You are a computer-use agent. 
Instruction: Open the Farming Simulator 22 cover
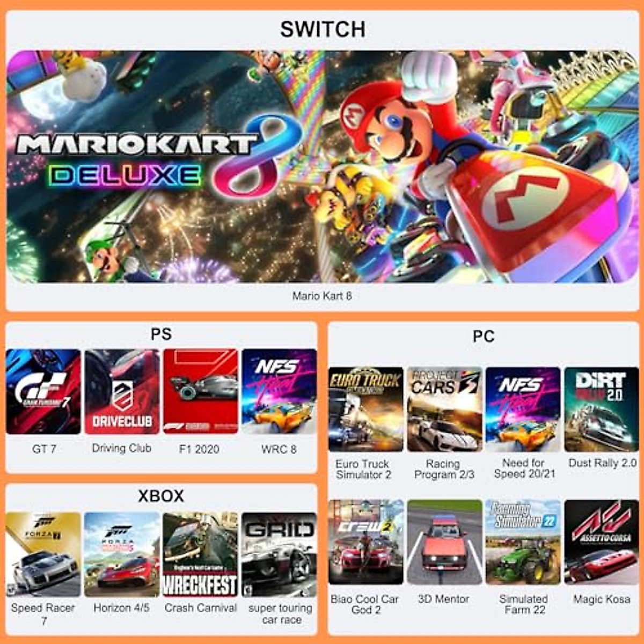tap(523, 542)
